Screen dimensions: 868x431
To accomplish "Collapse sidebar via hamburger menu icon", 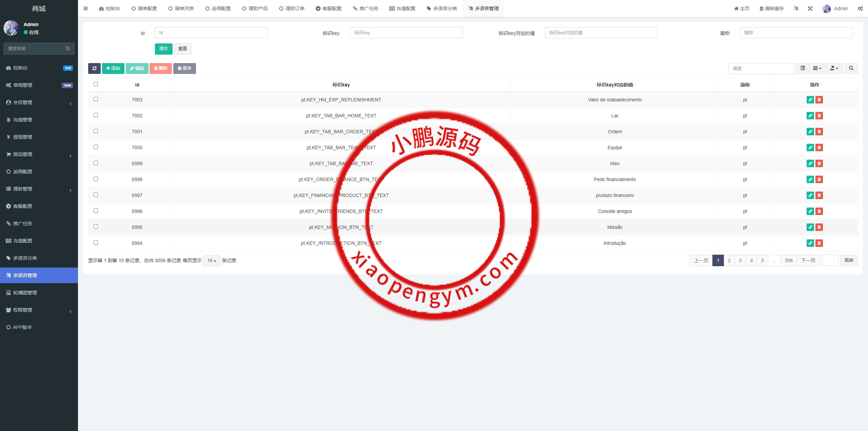I will point(85,8).
